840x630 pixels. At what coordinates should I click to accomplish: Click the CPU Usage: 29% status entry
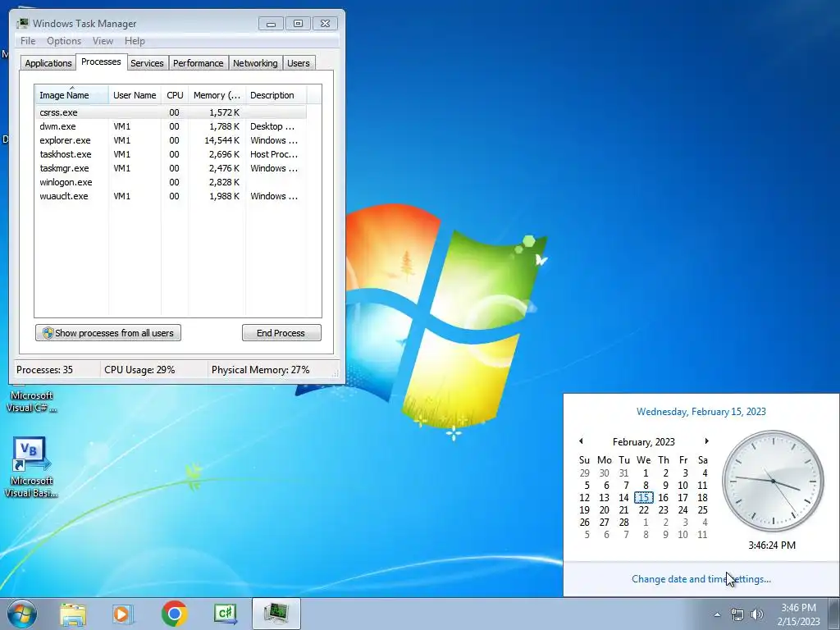coord(139,370)
